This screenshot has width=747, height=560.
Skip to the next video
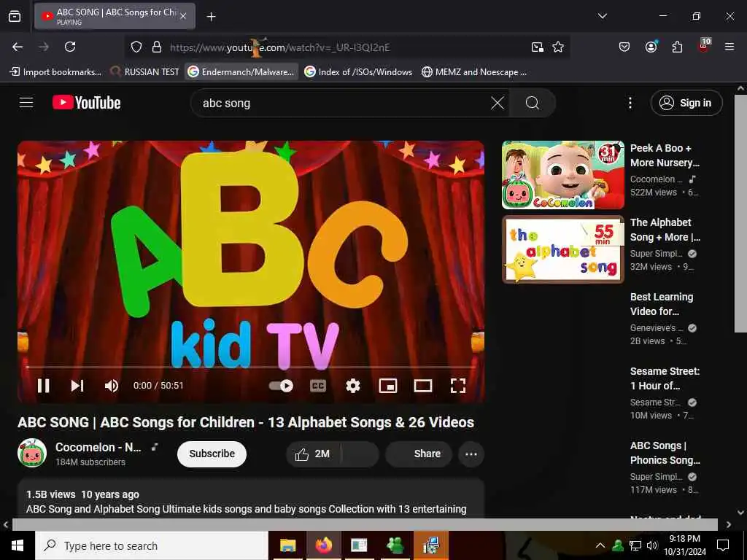pyautogui.click(x=77, y=386)
